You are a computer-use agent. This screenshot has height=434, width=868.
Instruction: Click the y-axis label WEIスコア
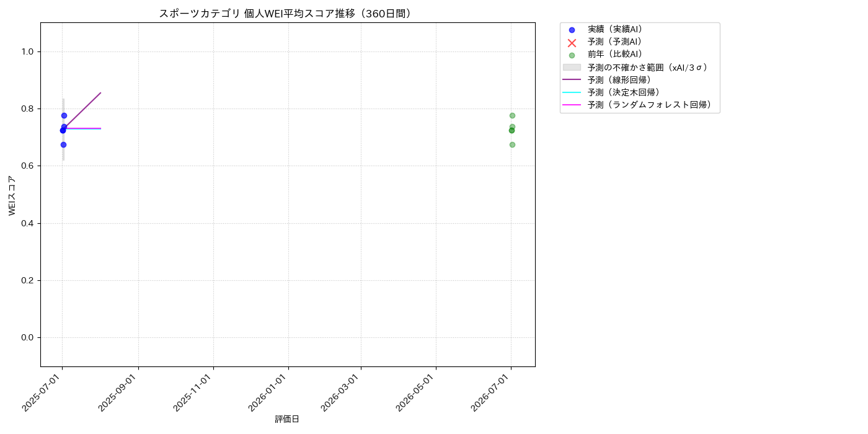tap(12, 195)
